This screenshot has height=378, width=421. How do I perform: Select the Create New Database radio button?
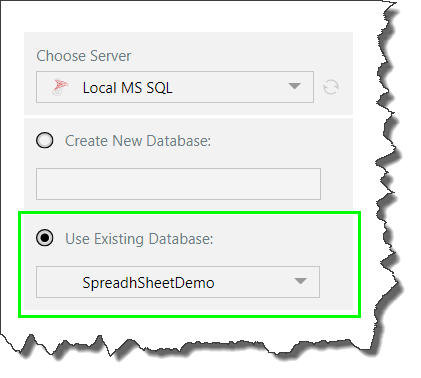point(45,140)
